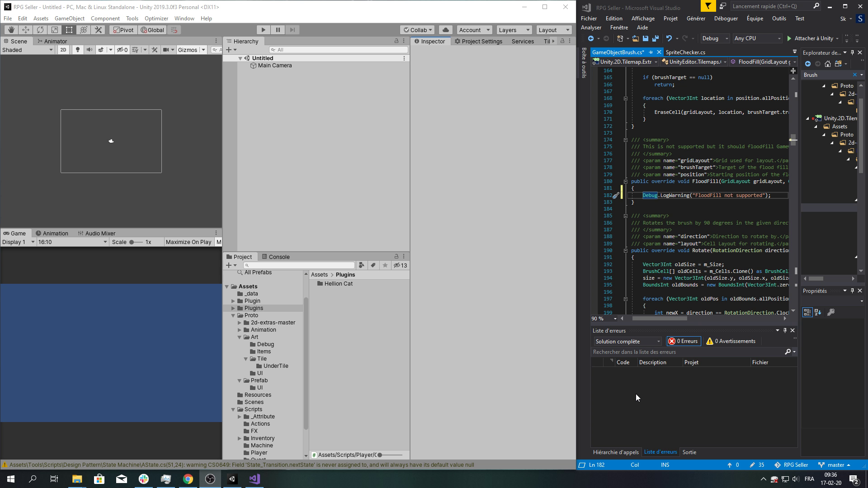Expand the Plugins folder in Project
Screen dimensions: 868x488
coord(233,308)
